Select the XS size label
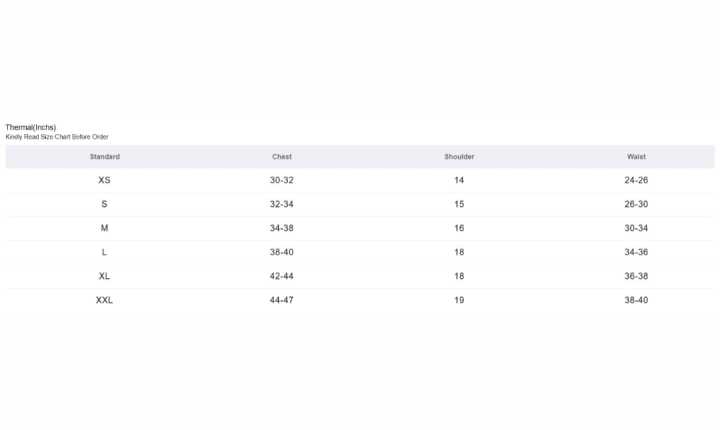This screenshot has width=720, height=430. click(x=105, y=180)
